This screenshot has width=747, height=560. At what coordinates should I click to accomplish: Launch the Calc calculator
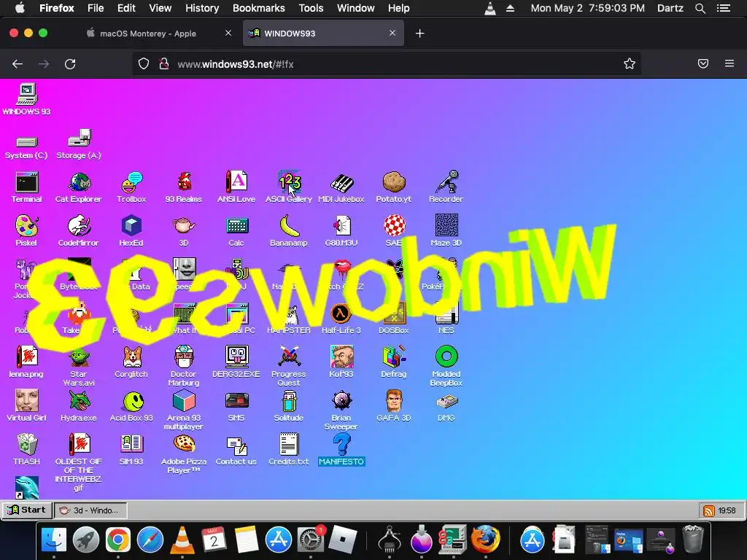click(236, 231)
